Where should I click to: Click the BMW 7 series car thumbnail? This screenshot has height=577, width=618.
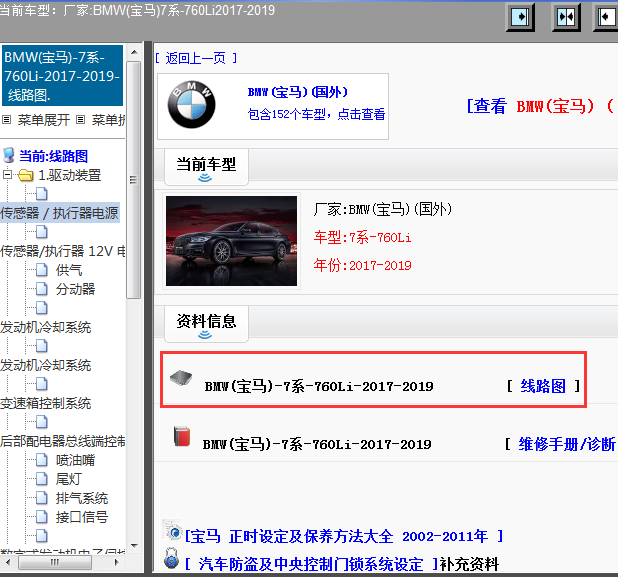point(231,241)
